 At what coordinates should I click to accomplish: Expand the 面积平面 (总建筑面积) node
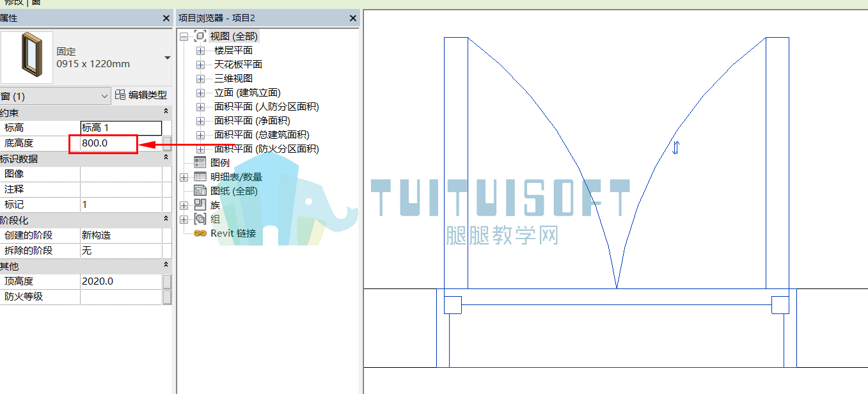click(201, 135)
